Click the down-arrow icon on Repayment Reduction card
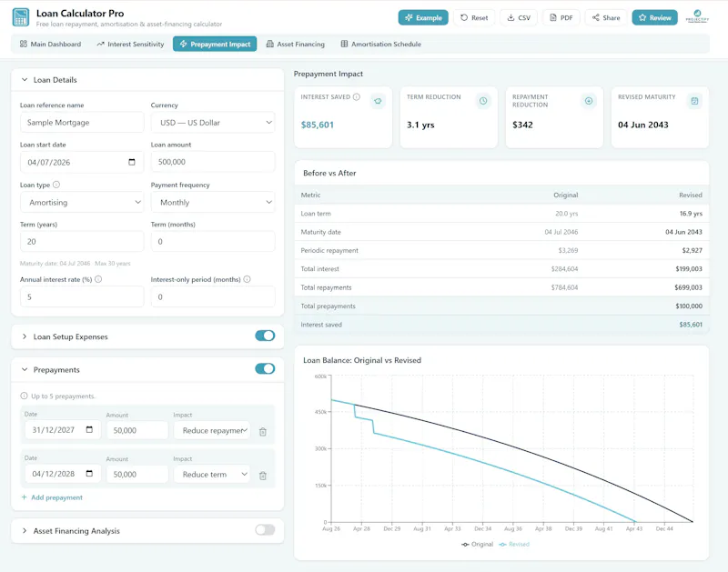Image resolution: width=728 pixels, height=572 pixels. click(x=589, y=101)
